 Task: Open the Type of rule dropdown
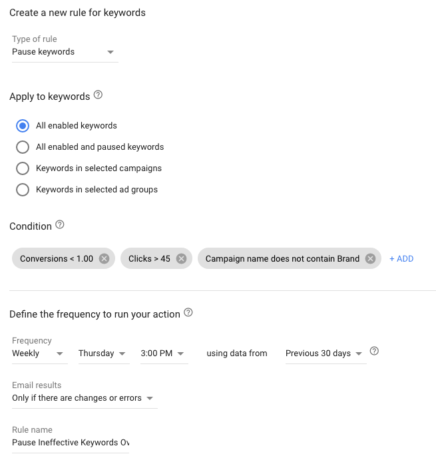tap(65, 52)
